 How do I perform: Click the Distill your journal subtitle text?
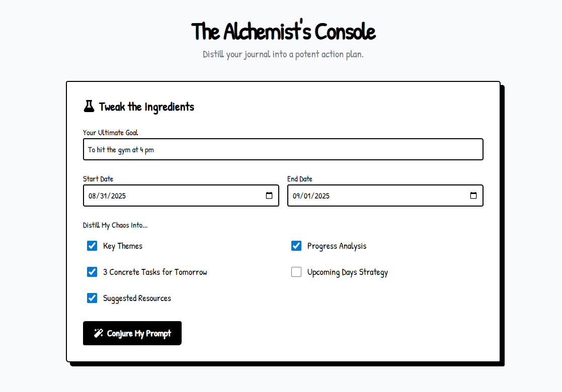pos(283,54)
